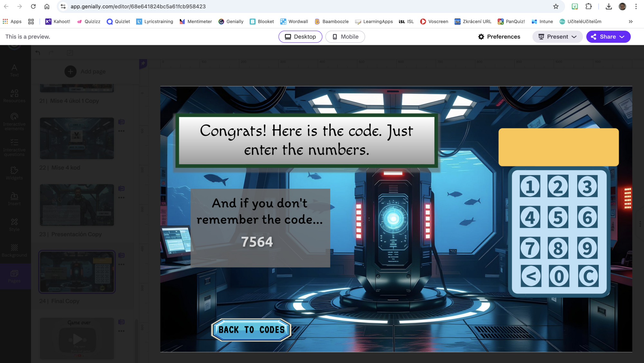Click the Chrome extensions puzzle icon
The height and width of the screenshot is (363, 644).
click(x=589, y=6)
